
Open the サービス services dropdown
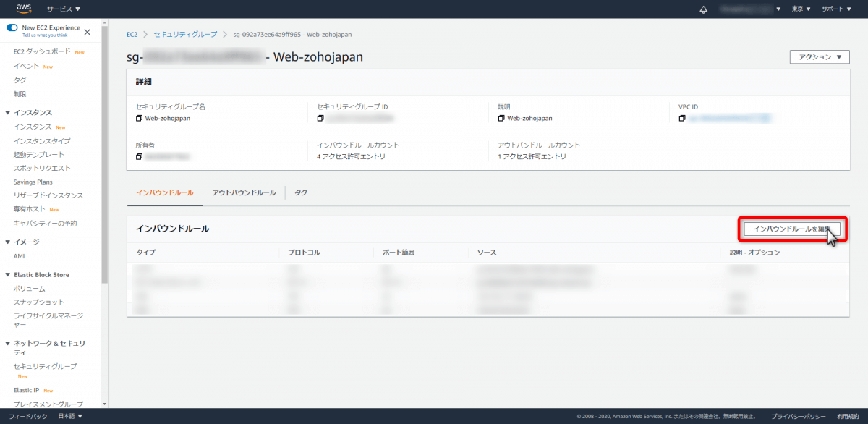tap(64, 9)
